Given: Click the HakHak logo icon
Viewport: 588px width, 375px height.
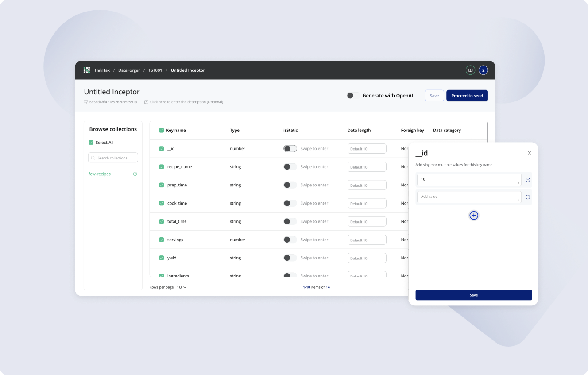Looking at the screenshot, I should coord(87,70).
